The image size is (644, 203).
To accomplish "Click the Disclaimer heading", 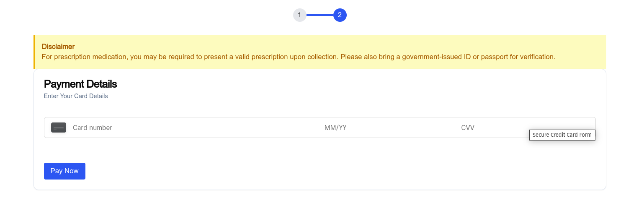I will point(58,47).
